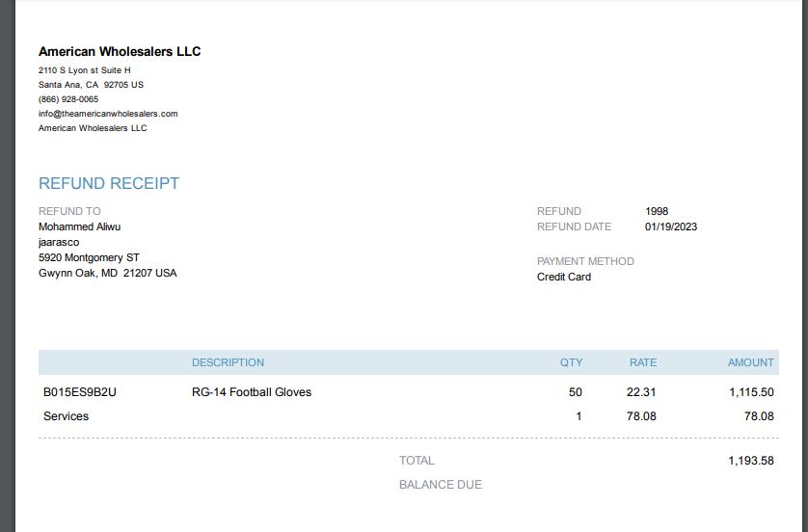Click the American Wholesalers LLC company heading
The width and height of the screenshot is (808, 532).
(x=120, y=51)
